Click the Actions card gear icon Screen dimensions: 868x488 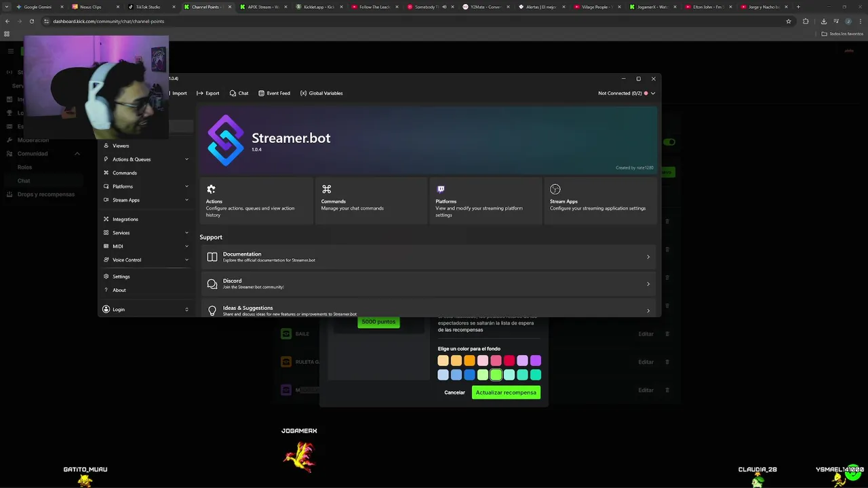(x=211, y=189)
